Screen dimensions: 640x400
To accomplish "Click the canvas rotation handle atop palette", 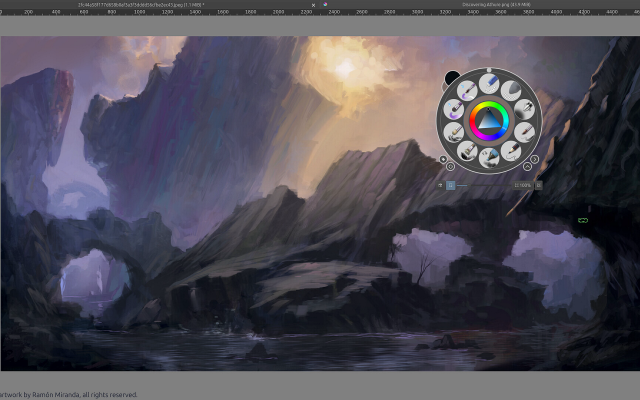I will (x=489, y=70).
